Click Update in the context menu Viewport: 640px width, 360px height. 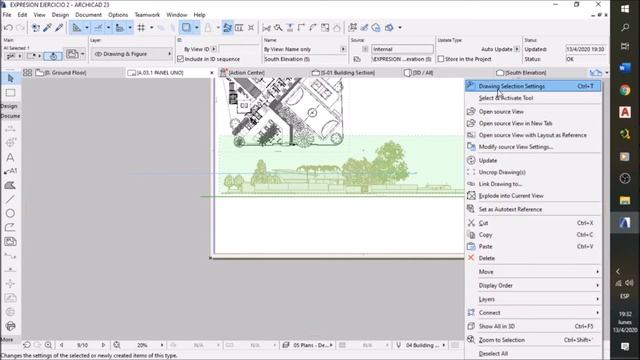pyautogui.click(x=533, y=160)
